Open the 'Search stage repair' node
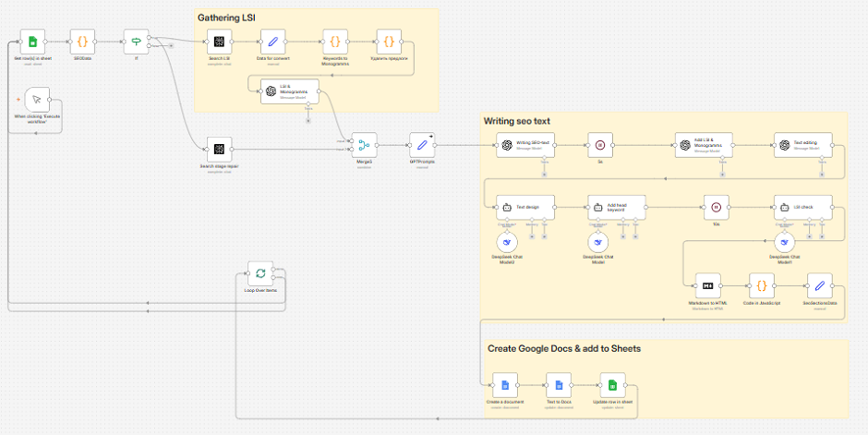Screen dimensions: 868x435 coord(219,149)
